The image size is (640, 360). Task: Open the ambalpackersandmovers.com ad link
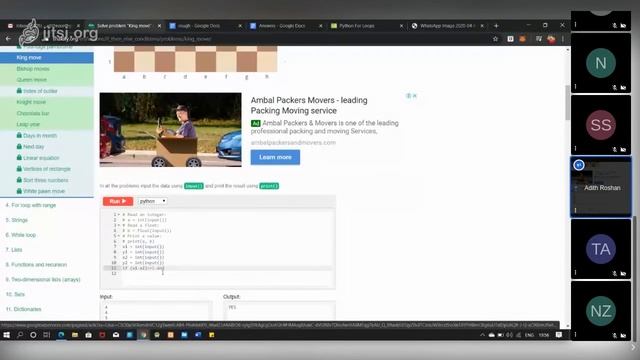293,142
